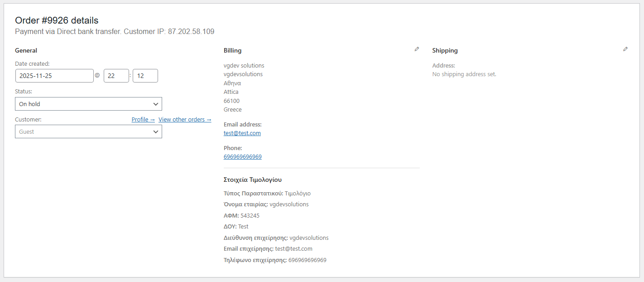
Task: Click the Στοιχεία Τιμολογίου heading
Action: tap(253, 180)
